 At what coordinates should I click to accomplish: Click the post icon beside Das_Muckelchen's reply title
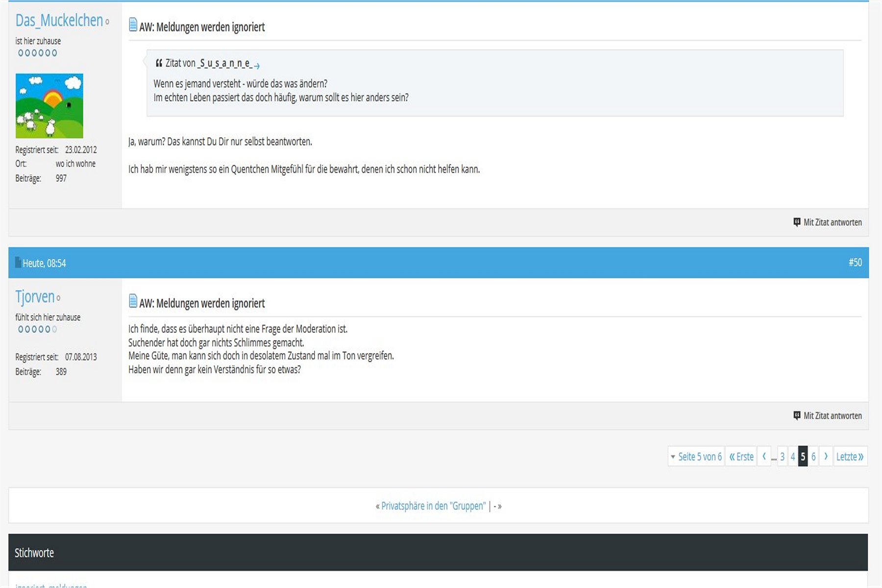133,25
